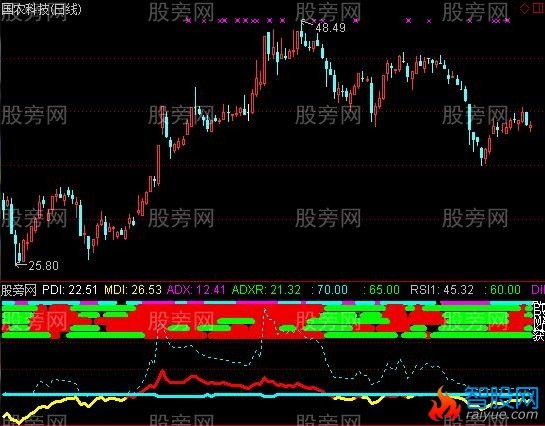Click the :60.00 threshold value
The width and height of the screenshot is (545, 426).
coord(502,290)
